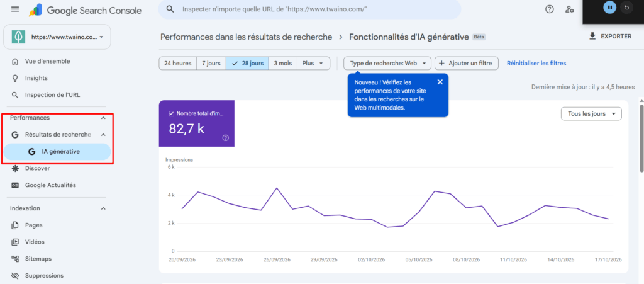Click Ajouter un filtre button
This screenshot has height=284, width=644.
[x=467, y=64]
